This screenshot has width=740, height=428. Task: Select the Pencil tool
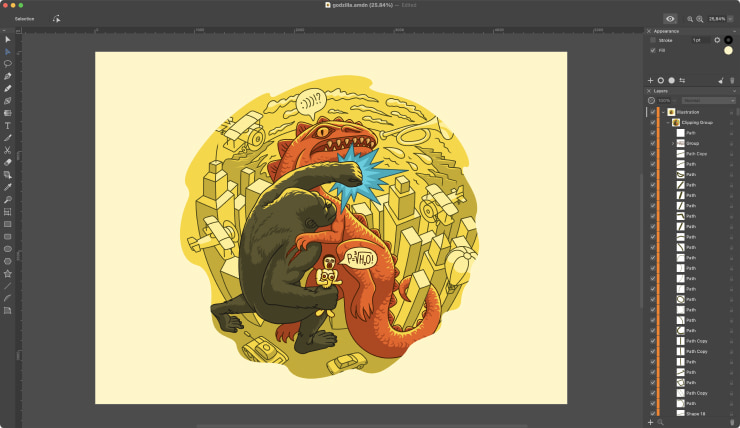click(8, 88)
